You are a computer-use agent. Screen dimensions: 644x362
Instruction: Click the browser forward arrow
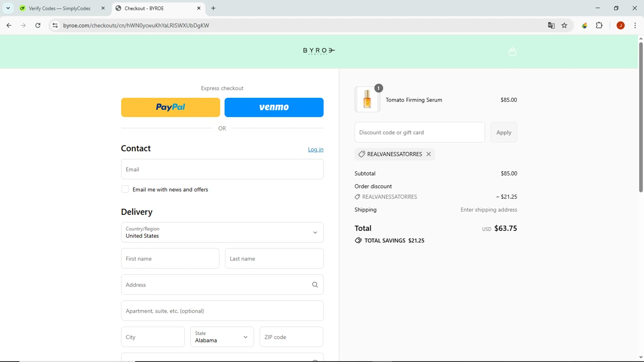coord(23,25)
